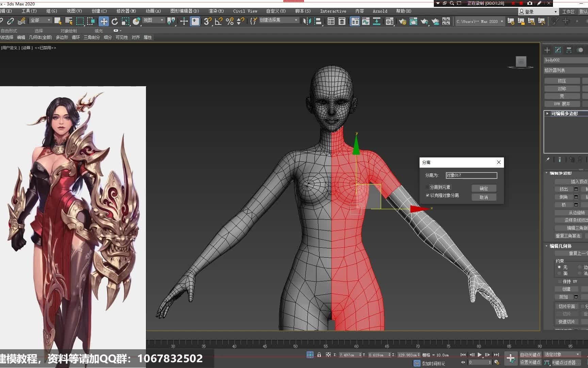Screen dimensions: 588x368
Task: Toggle 保持 UV checkbox
Action: click(x=560, y=281)
